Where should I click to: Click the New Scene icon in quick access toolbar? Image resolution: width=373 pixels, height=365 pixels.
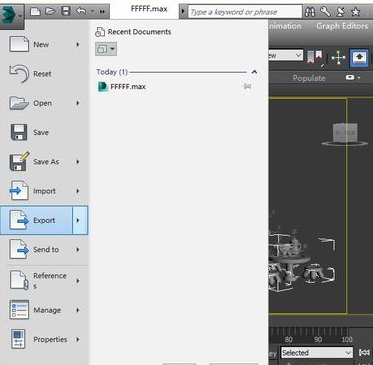point(35,12)
